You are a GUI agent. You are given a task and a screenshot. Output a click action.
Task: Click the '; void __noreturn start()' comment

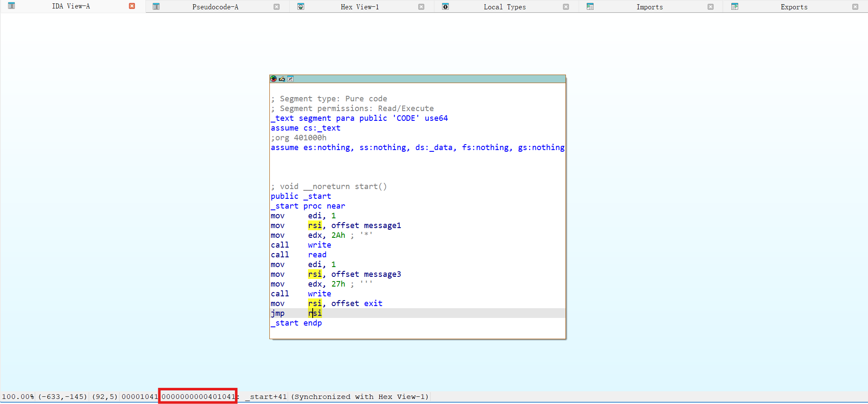[329, 187]
